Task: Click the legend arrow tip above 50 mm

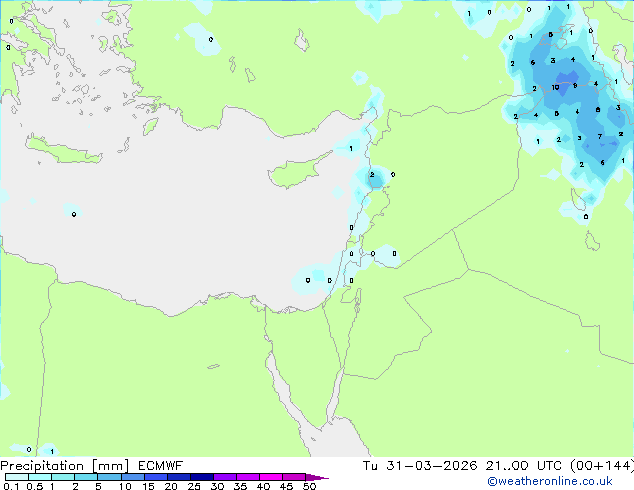Action: click(x=317, y=477)
